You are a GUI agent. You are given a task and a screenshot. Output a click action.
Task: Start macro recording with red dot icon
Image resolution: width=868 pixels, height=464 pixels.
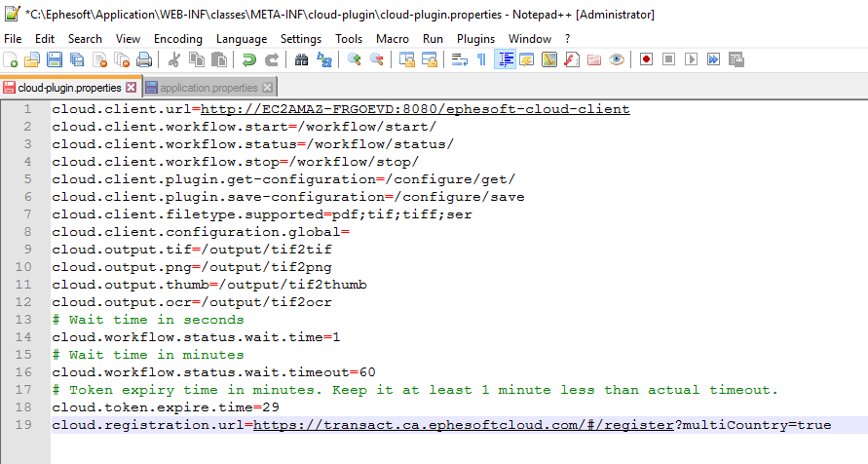click(x=646, y=59)
